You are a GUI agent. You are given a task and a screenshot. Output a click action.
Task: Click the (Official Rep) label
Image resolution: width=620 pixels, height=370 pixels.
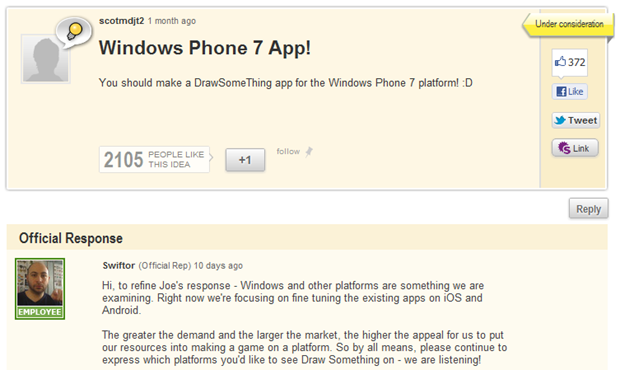click(x=165, y=266)
